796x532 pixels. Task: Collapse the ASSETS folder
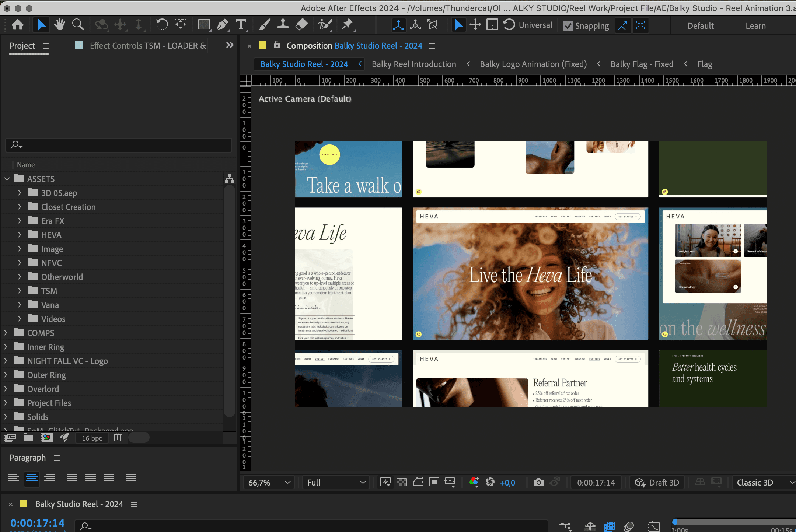(7, 179)
